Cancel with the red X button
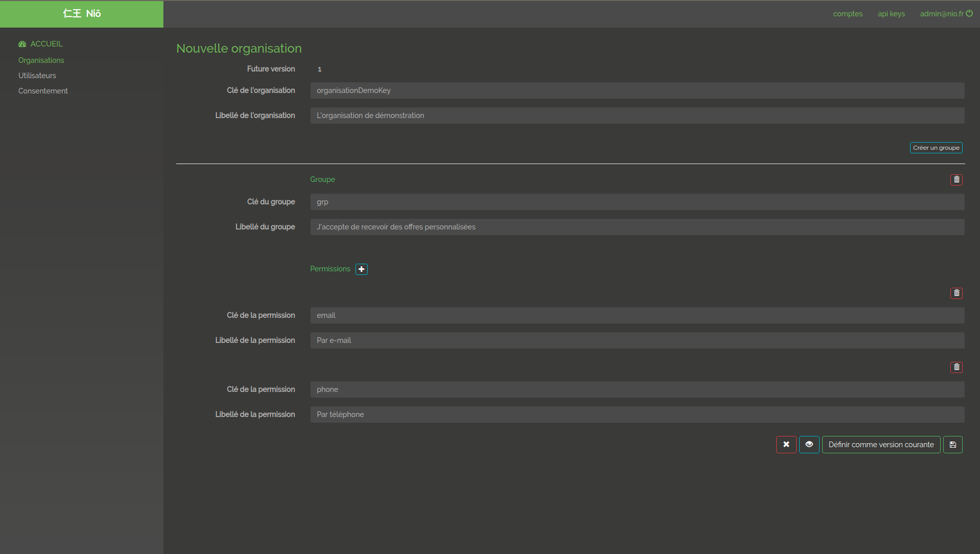 pyautogui.click(x=786, y=445)
